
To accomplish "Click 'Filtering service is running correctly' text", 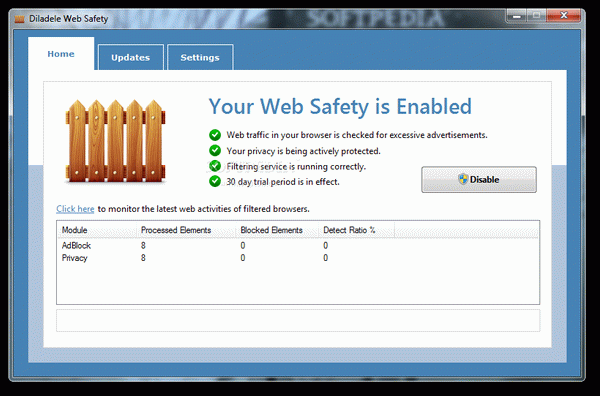I will [x=296, y=166].
